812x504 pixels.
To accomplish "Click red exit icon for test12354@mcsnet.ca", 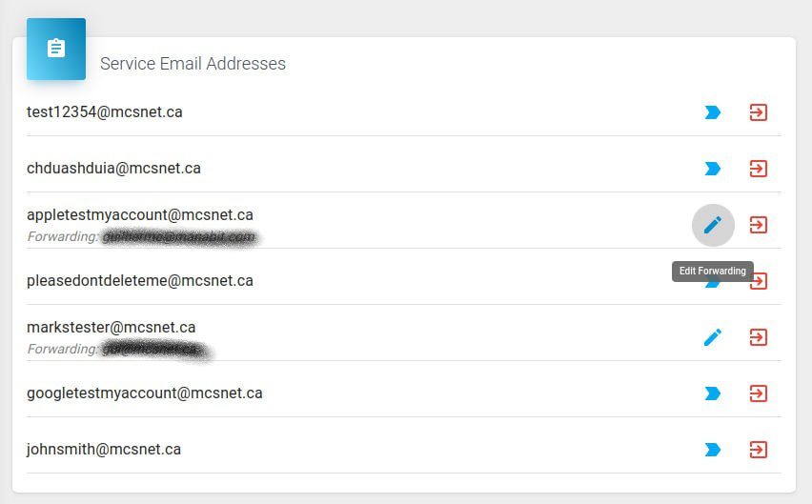I will tap(758, 112).
